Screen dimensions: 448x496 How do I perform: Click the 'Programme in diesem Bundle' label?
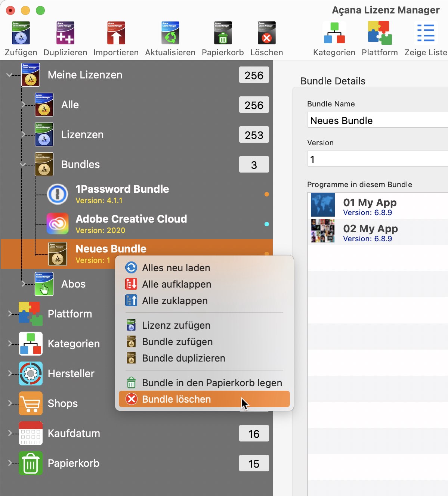coord(359,185)
